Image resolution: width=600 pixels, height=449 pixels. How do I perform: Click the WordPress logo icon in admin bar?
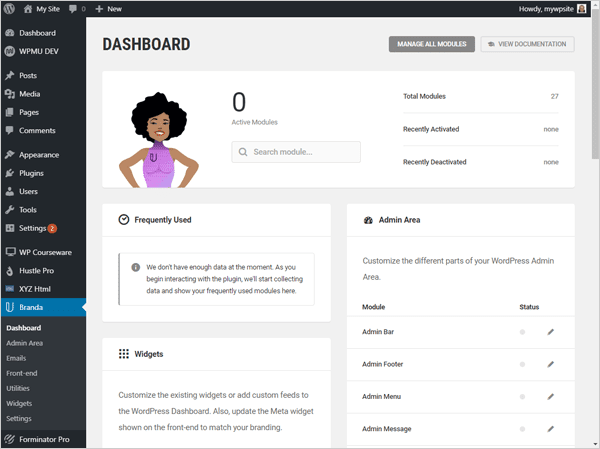[x=9, y=8]
